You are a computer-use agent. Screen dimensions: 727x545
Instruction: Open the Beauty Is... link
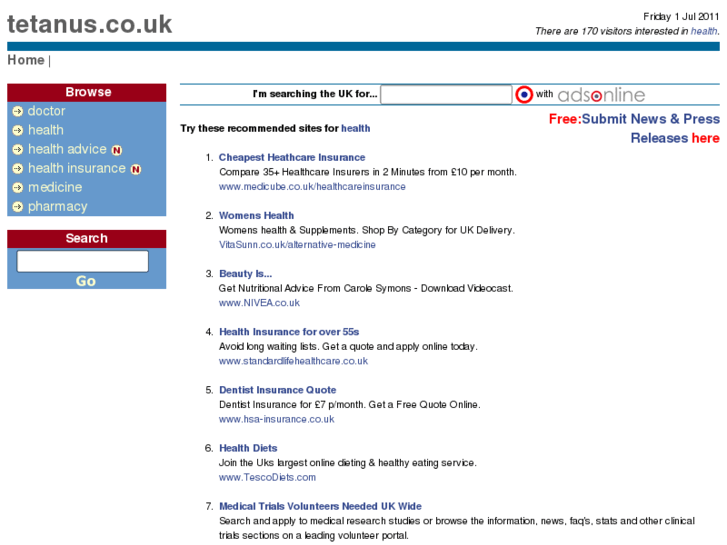(x=246, y=274)
